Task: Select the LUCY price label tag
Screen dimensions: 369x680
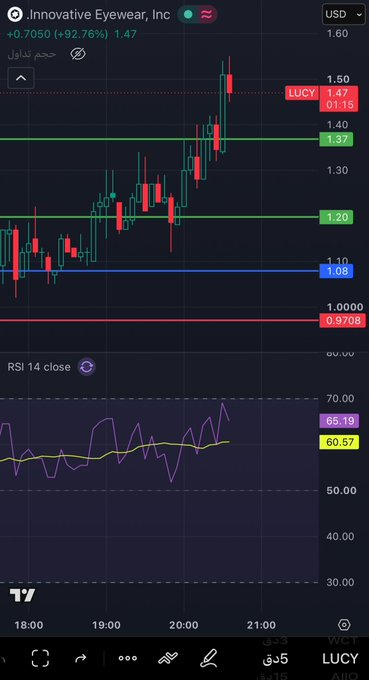Action: tap(302, 93)
